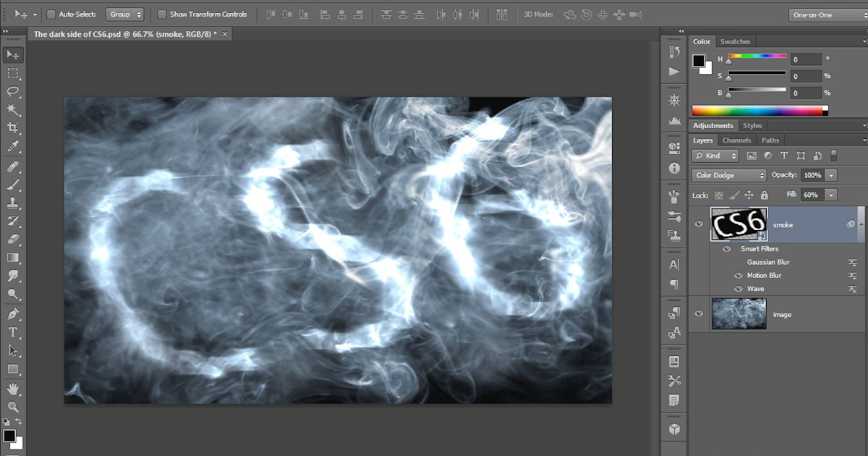Click the Fill 60% field
This screenshot has width=868, height=456.
[x=812, y=195]
